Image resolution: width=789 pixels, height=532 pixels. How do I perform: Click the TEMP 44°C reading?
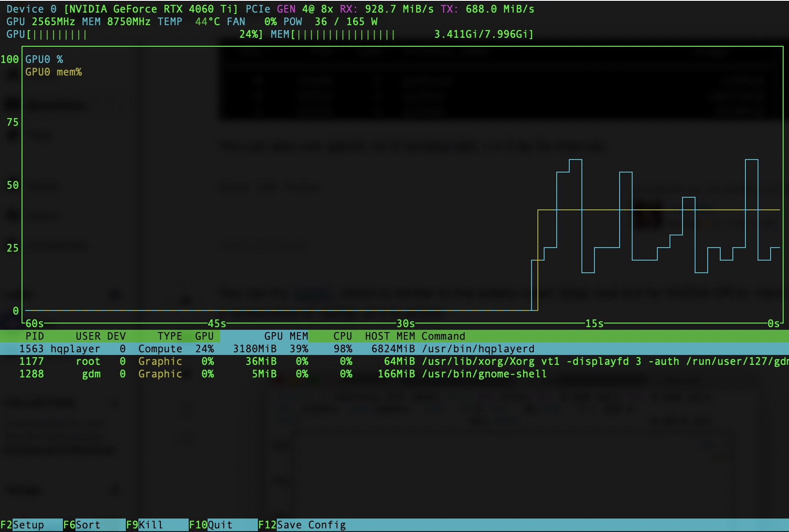(x=189, y=22)
